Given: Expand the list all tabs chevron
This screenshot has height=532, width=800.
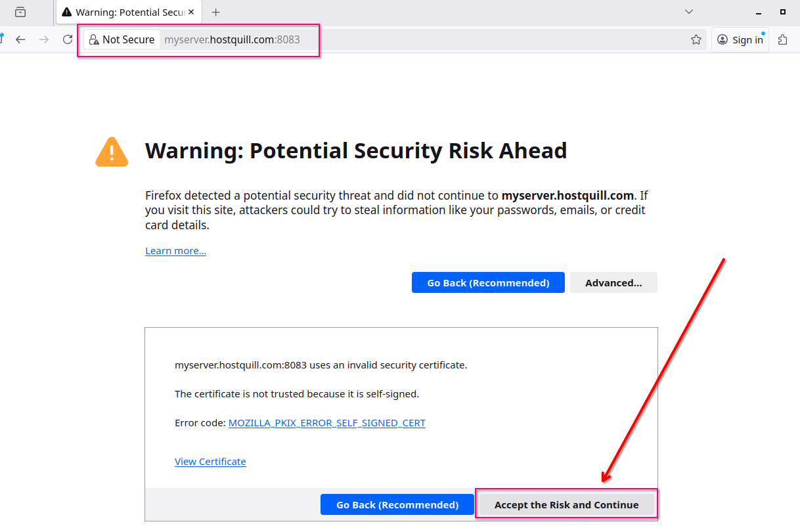Looking at the screenshot, I should 689,12.
